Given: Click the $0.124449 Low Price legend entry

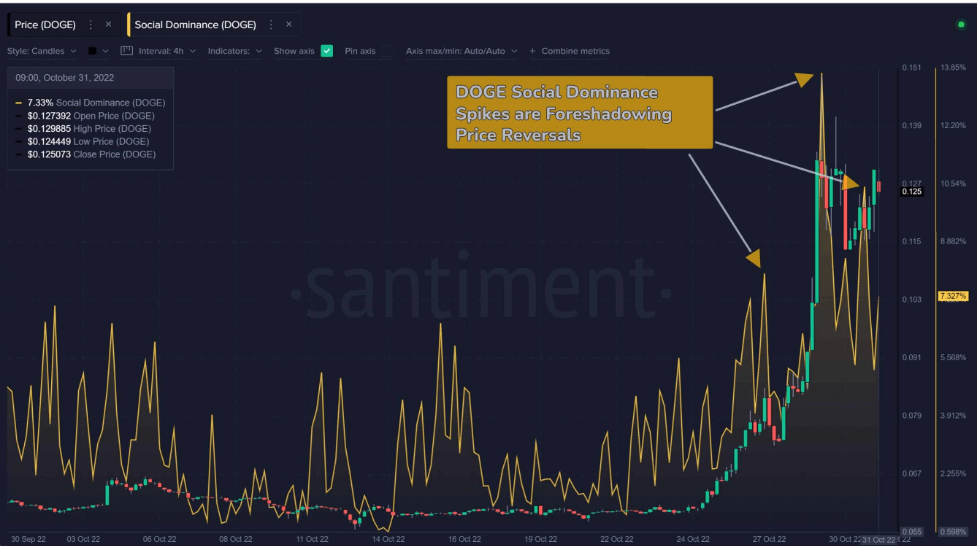Looking at the screenshot, I should 82,141.
